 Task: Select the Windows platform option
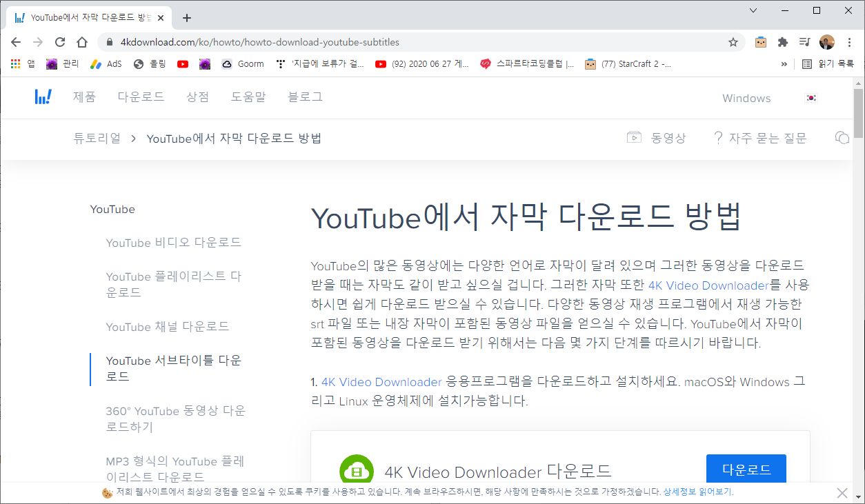click(x=746, y=98)
